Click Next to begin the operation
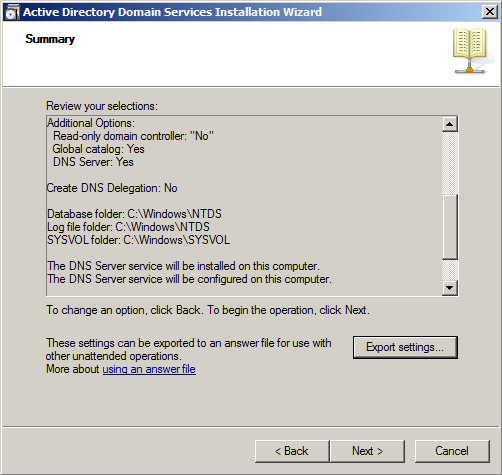 tap(367, 451)
